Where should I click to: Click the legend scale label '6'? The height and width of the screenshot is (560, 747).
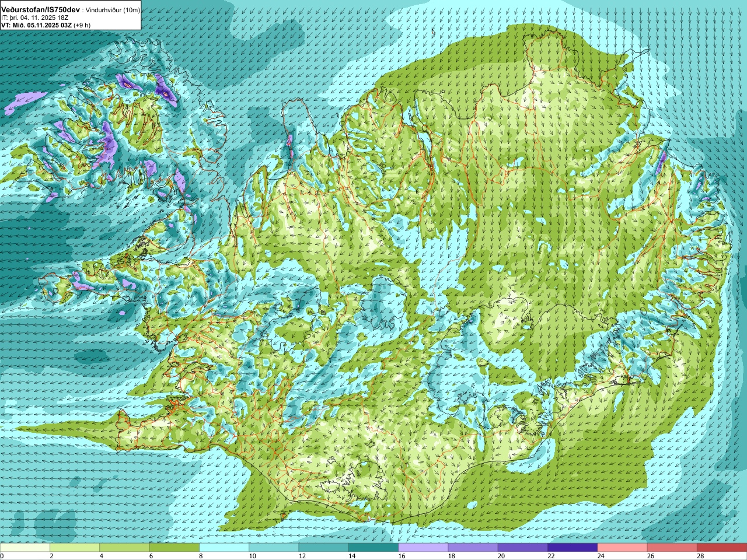point(151,556)
